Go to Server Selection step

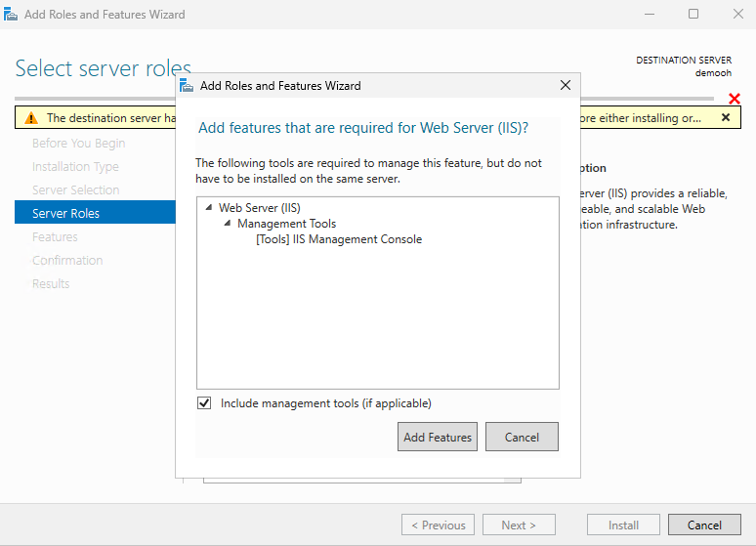coord(75,190)
